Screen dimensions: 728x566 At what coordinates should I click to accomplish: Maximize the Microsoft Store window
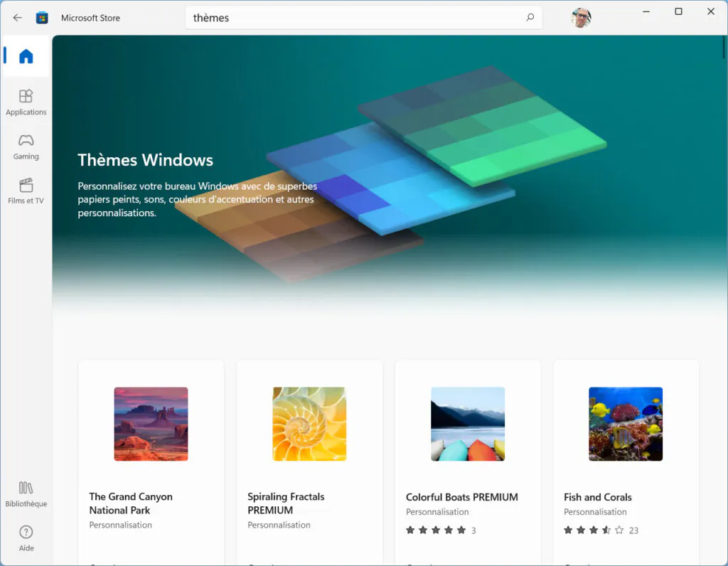[x=678, y=11]
